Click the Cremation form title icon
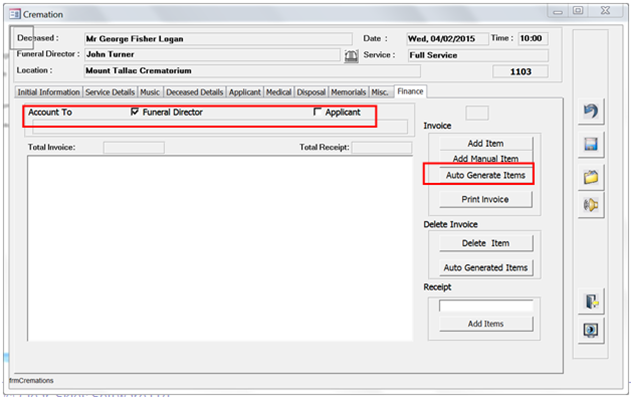Image resolution: width=631 pixels, height=397 pixels. click(15, 14)
